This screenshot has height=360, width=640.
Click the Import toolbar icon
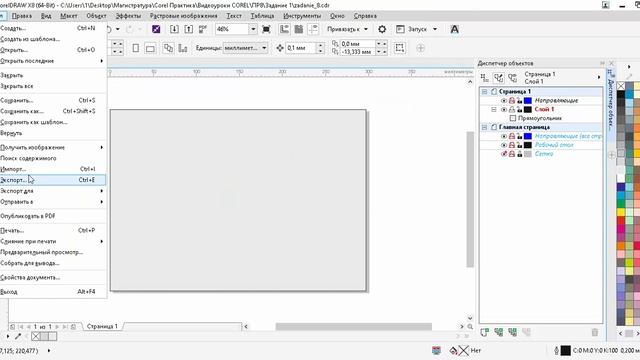tap(174, 29)
